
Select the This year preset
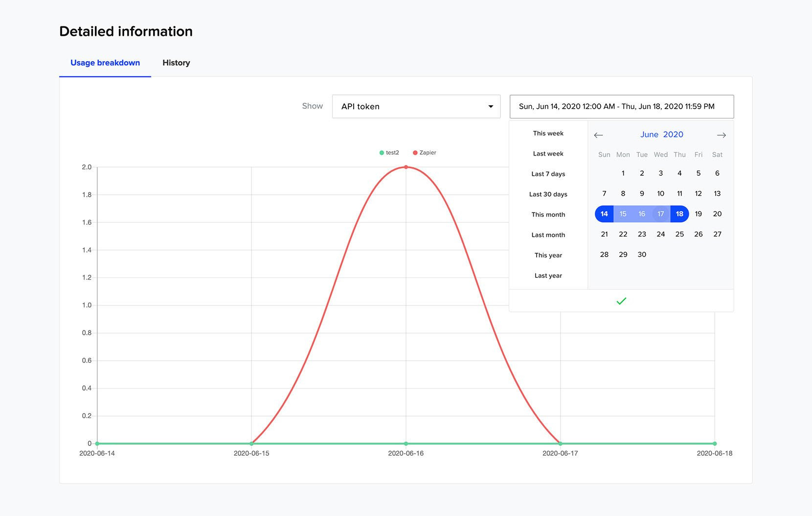click(548, 255)
